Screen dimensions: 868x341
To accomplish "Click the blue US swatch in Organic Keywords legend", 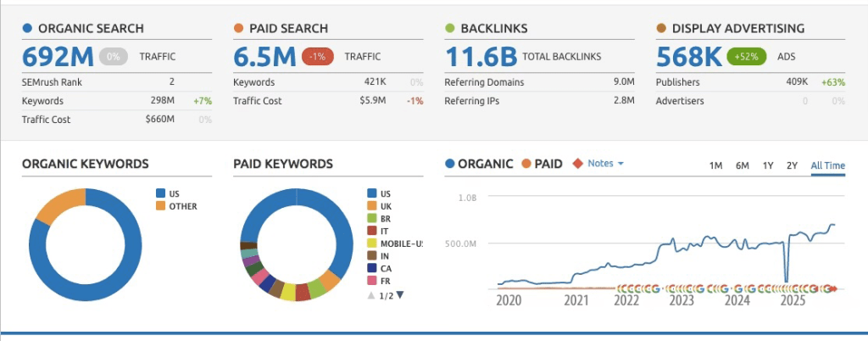I will 160,193.
